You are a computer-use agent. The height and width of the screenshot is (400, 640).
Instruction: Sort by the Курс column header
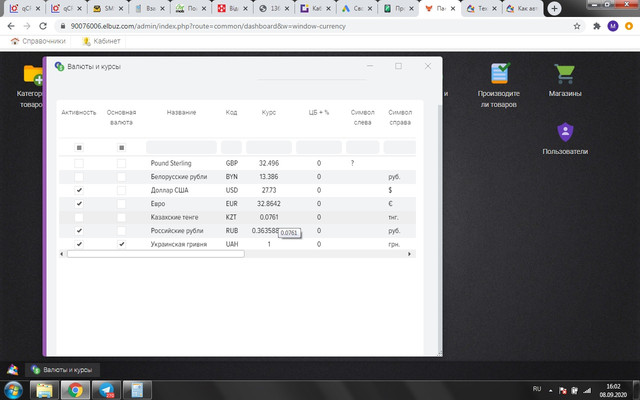pyautogui.click(x=269, y=112)
